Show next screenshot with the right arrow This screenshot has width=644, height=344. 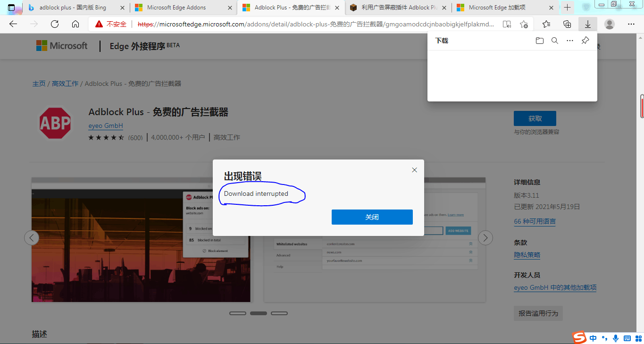(485, 238)
